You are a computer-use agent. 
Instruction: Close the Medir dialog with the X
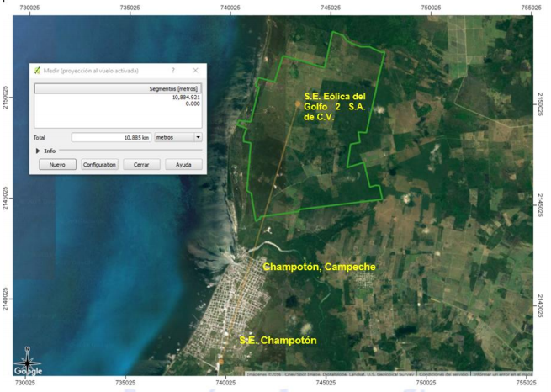pos(195,71)
